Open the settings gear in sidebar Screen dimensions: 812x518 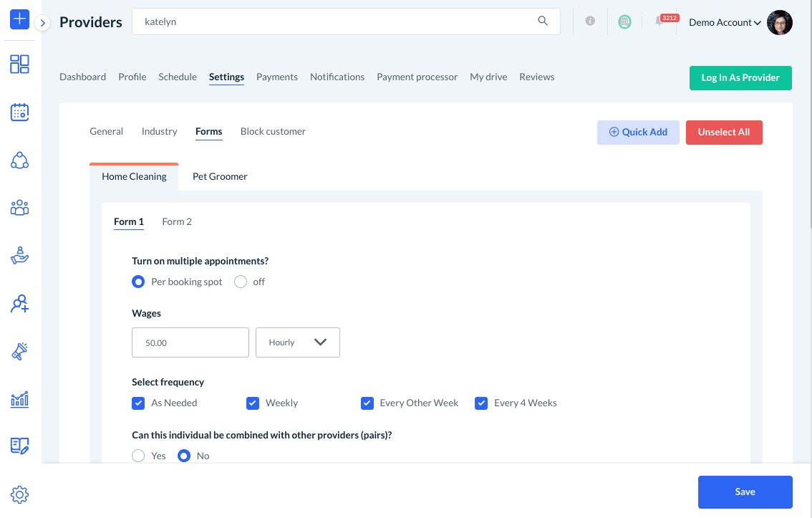pyautogui.click(x=19, y=494)
